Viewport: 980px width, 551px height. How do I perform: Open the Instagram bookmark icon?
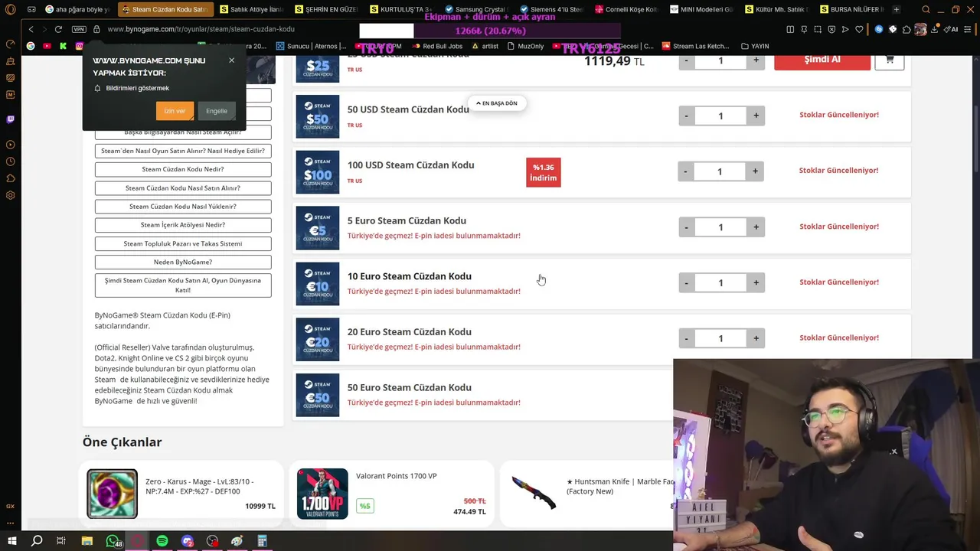tap(80, 46)
